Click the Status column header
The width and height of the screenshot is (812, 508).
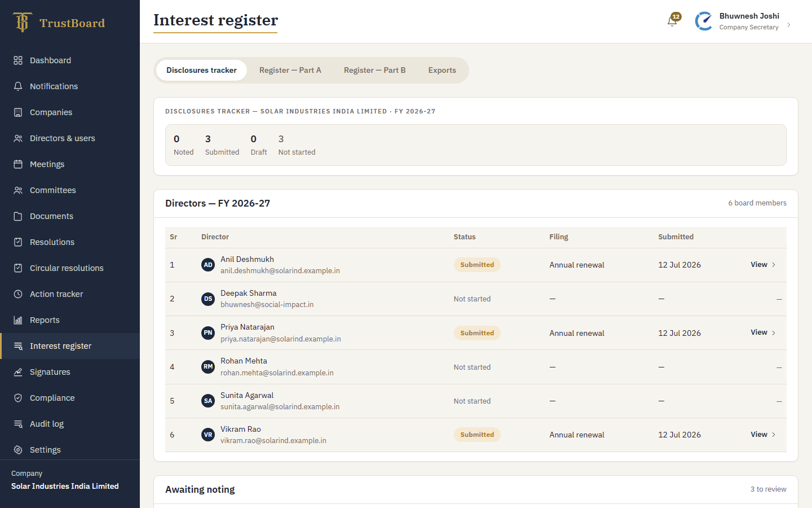(465, 237)
